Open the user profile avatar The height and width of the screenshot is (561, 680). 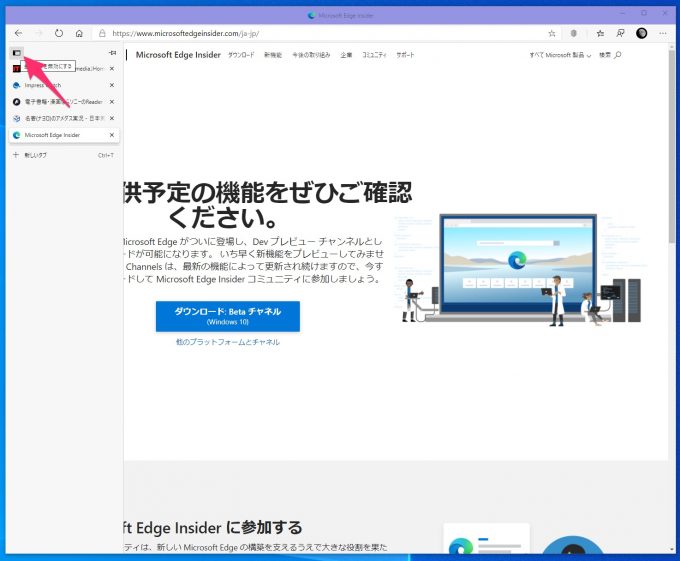point(641,33)
